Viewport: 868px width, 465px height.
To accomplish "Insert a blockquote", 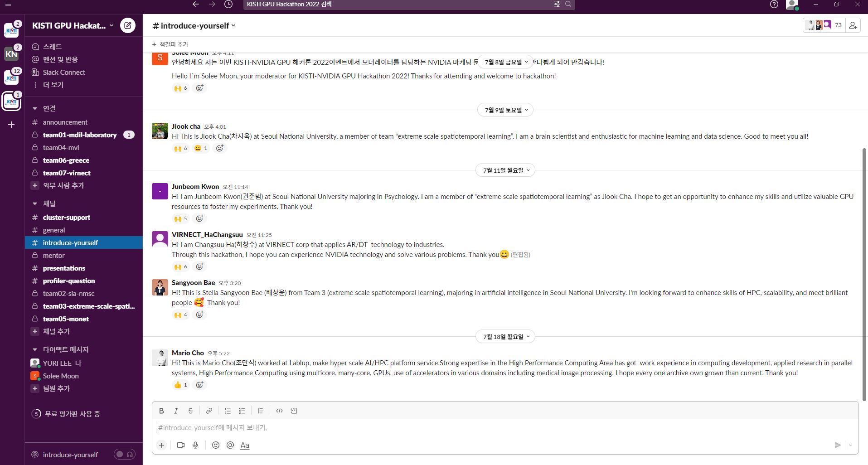I will pyautogui.click(x=261, y=411).
